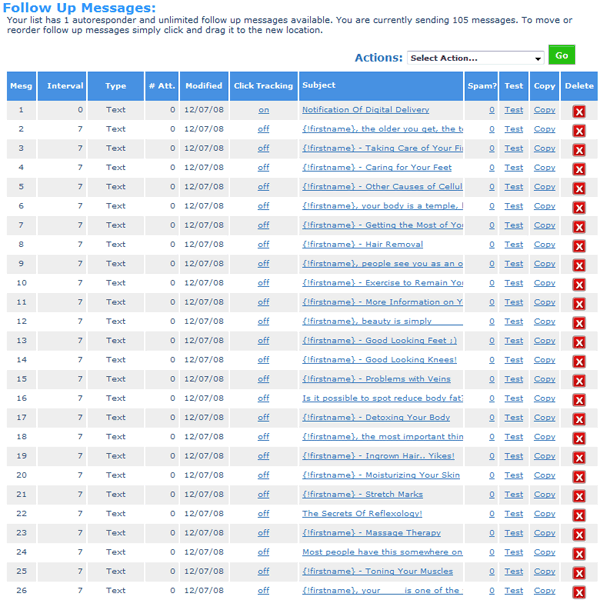This screenshot has width=600, height=600.
Task: Open the Select Action dropdown
Action: point(475,58)
